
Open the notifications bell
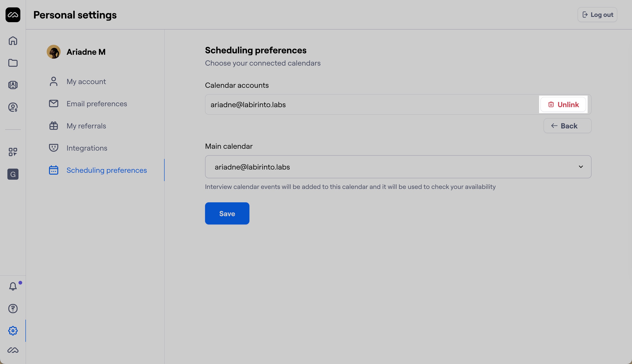[x=13, y=286]
